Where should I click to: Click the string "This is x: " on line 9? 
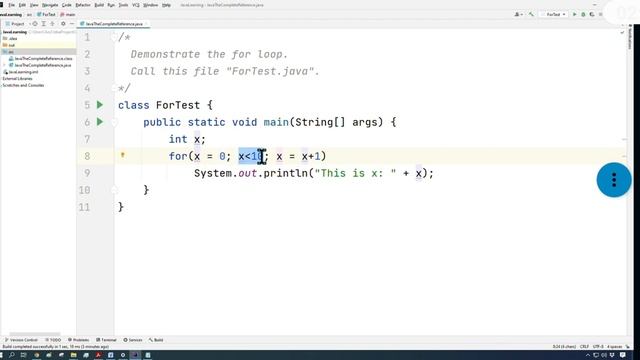[355, 173]
